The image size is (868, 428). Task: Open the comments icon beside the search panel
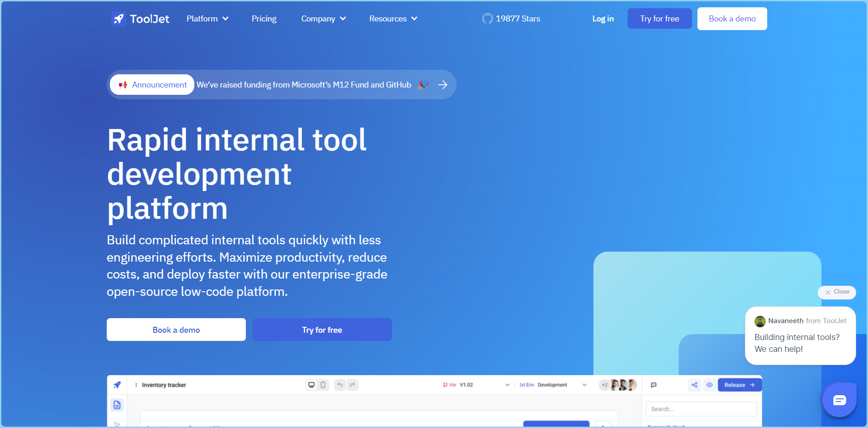click(x=654, y=385)
